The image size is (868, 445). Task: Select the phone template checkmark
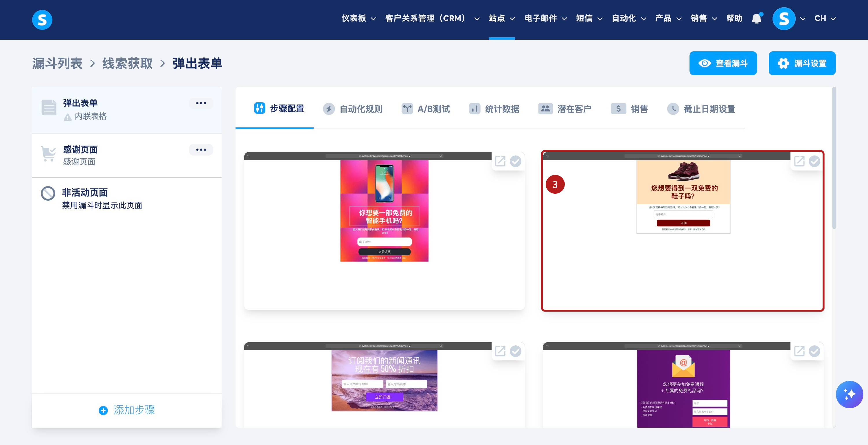coord(516,162)
